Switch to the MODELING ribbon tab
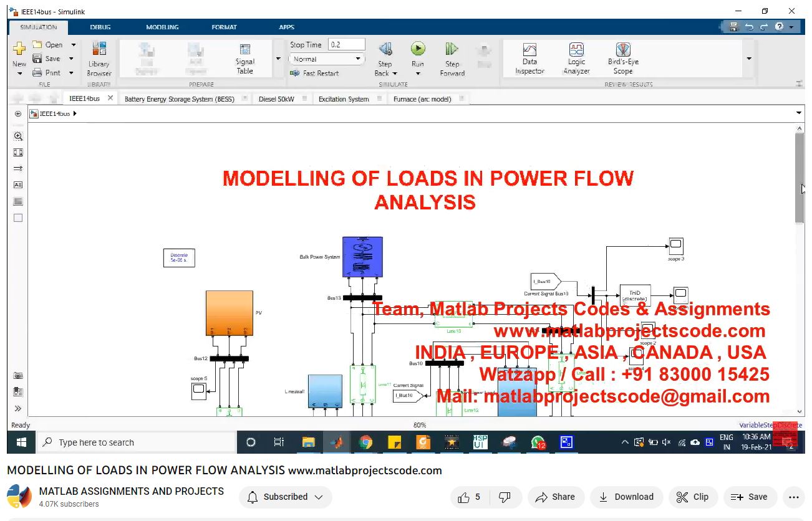This screenshot has height=521, width=812. 162,27
